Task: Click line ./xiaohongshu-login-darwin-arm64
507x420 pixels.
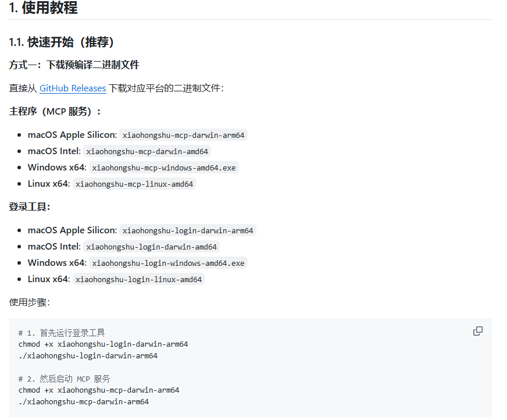Action: pyautogui.click(x=88, y=355)
